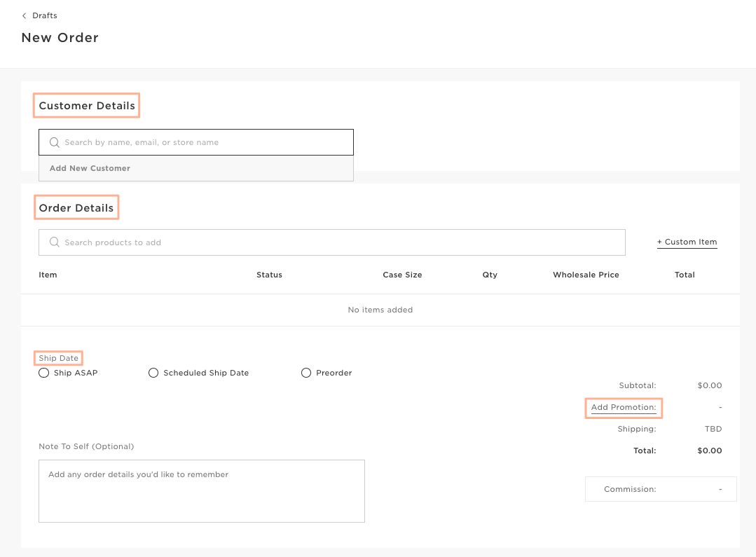Pick Add New Customer from the dropdown
Viewport: 756px width, 557px height.
(x=90, y=168)
